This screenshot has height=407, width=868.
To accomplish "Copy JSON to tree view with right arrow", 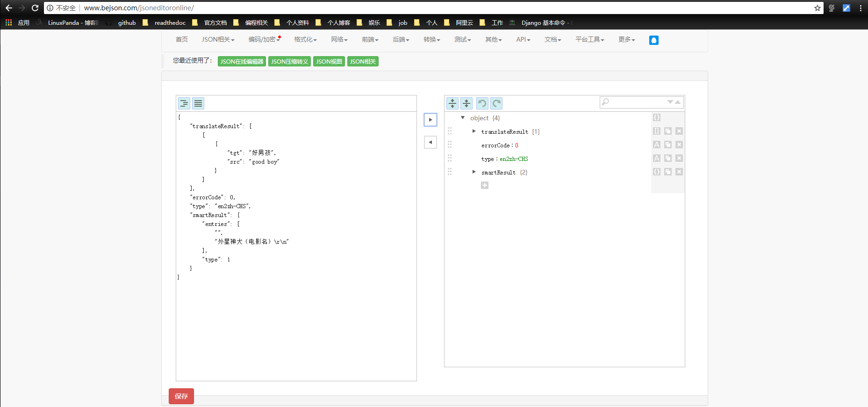I will click(430, 120).
